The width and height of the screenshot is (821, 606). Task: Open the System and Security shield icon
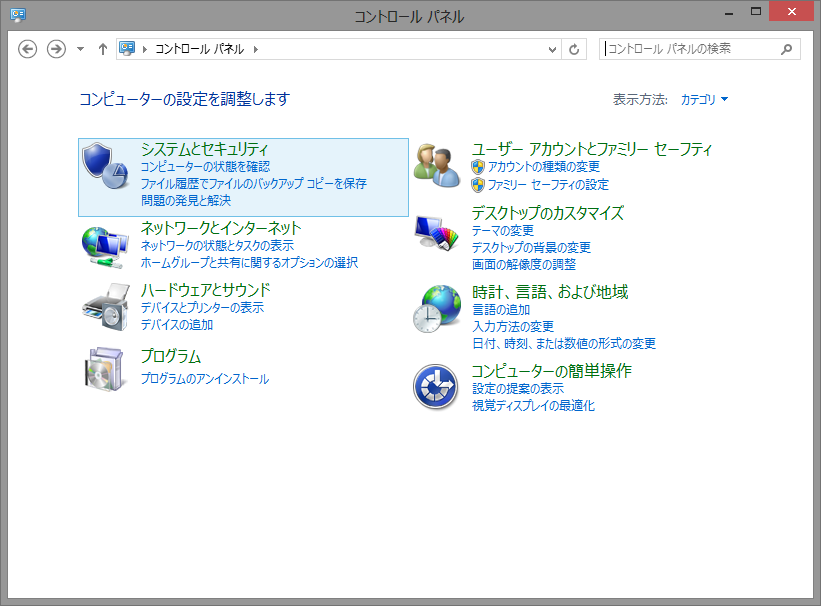(x=106, y=166)
